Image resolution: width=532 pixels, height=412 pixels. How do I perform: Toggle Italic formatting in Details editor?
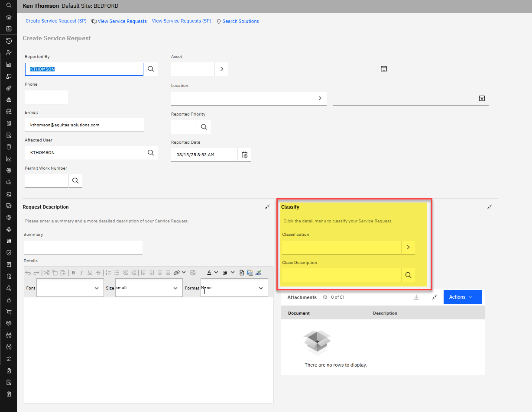coord(81,273)
